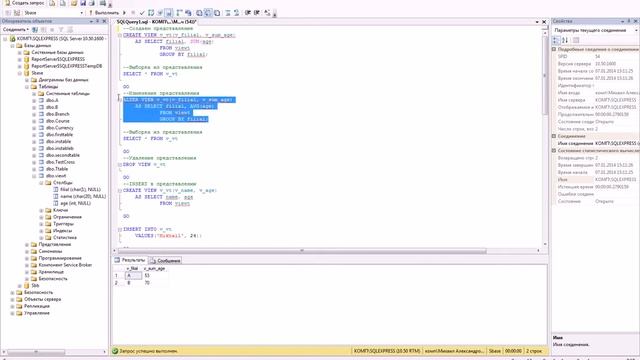Click the parse query checkmark icon

[142, 13]
